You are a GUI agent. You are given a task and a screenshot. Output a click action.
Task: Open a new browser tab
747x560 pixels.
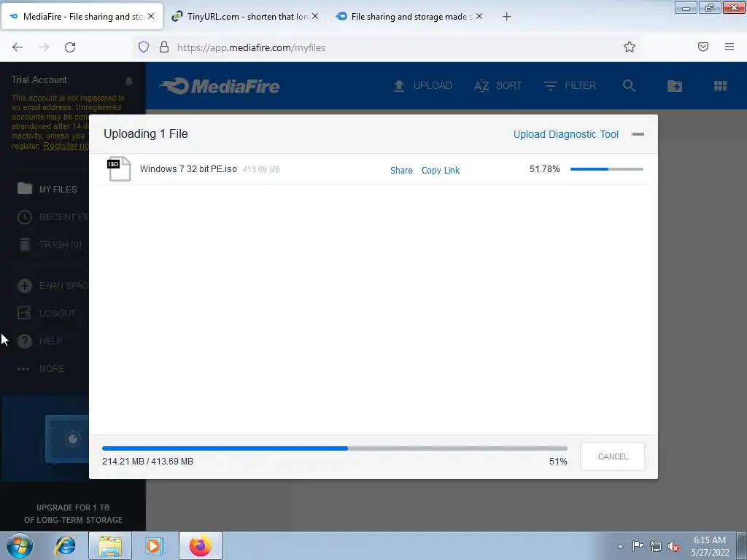pyautogui.click(x=506, y=17)
